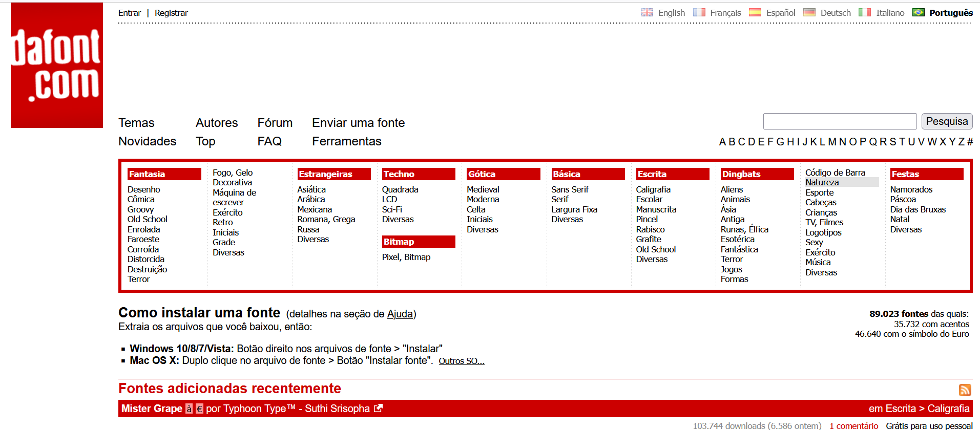Go to the Top fonts page
This screenshot has height=430, width=980.
[x=205, y=141]
